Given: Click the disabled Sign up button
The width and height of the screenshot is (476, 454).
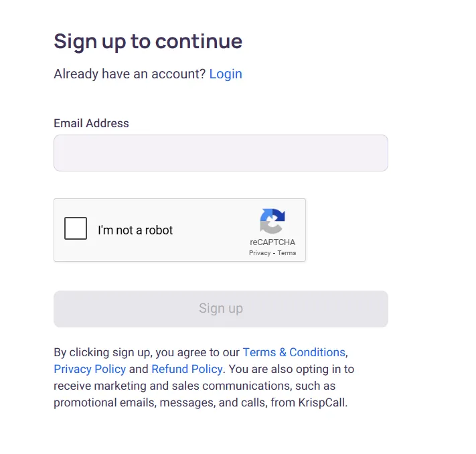Looking at the screenshot, I should (x=221, y=309).
